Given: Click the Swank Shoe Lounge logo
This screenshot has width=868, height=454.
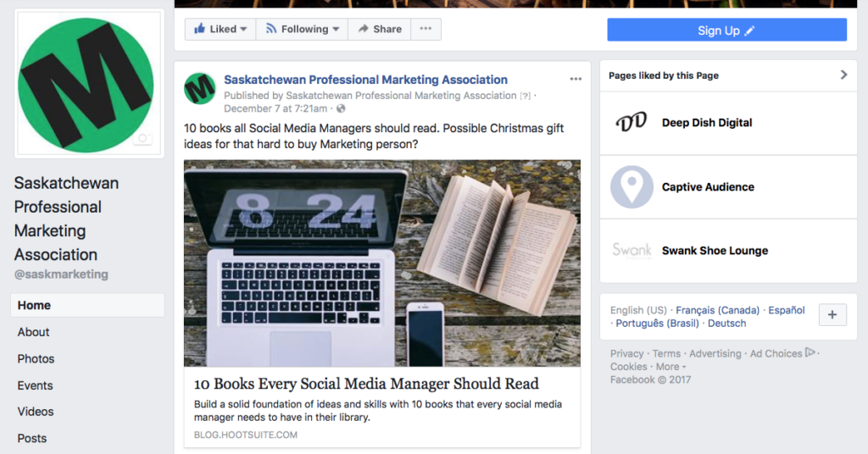Looking at the screenshot, I should tap(632, 251).
